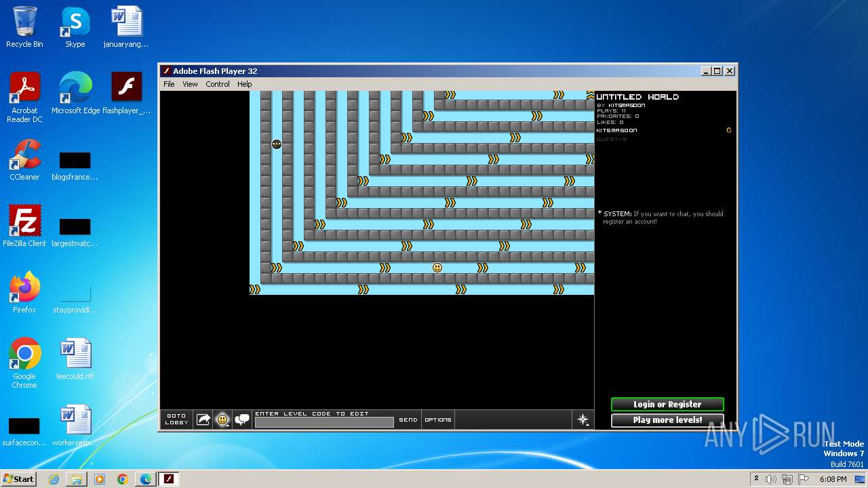Click the volume speaker tray icon

(x=770, y=479)
